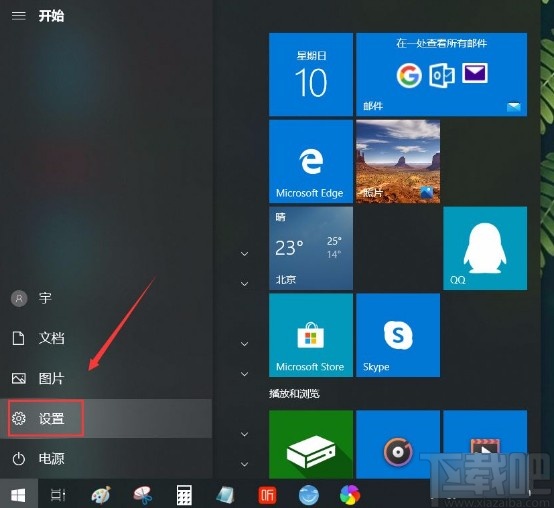Screen dimensions: 554x508
Task: Open the colorful pinwheel taskbar icon
Action: [x=350, y=495]
